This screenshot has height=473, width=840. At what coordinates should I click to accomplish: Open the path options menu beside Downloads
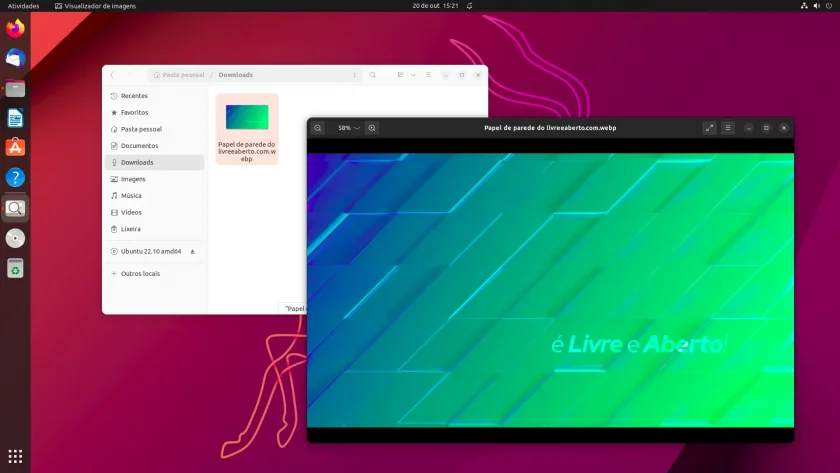[355, 75]
